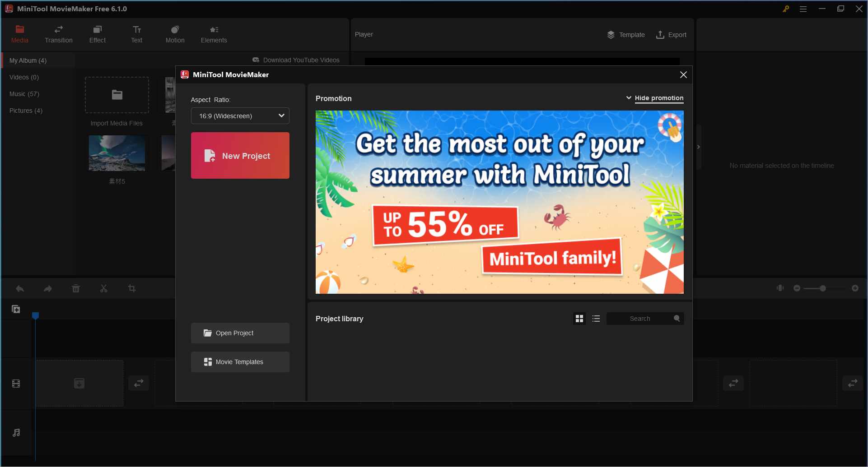The width and height of the screenshot is (868, 467).
Task: Click the audio track music note icon
Action: (16, 432)
